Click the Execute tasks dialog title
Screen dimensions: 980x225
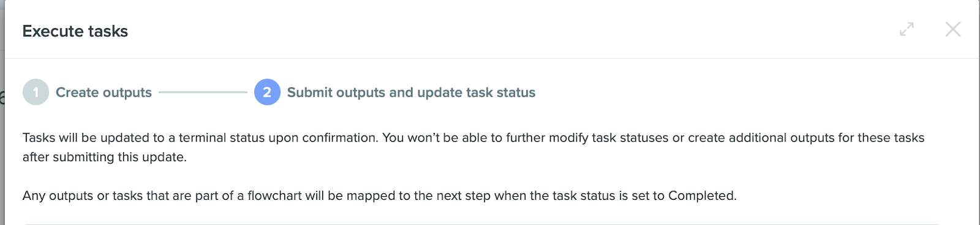pos(75,31)
